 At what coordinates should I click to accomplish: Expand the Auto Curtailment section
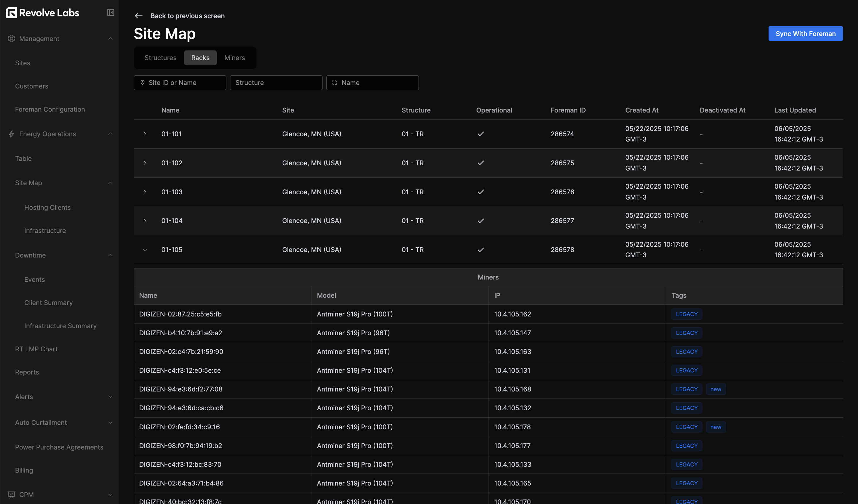110,423
